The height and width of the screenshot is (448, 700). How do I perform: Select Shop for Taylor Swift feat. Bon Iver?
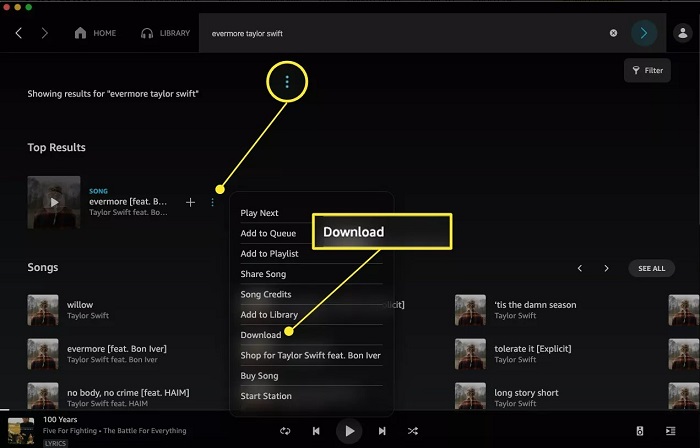(x=311, y=355)
